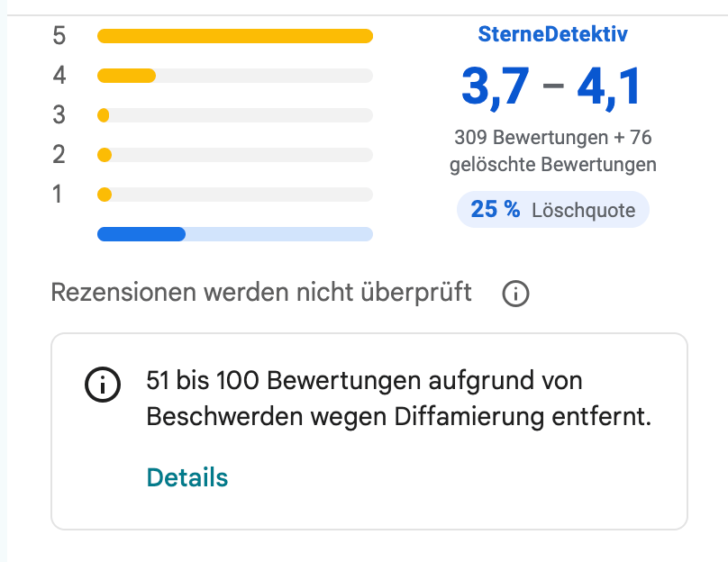Open the Details link about removed reviews
This screenshot has width=728, height=562.
pyautogui.click(x=187, y=477)
